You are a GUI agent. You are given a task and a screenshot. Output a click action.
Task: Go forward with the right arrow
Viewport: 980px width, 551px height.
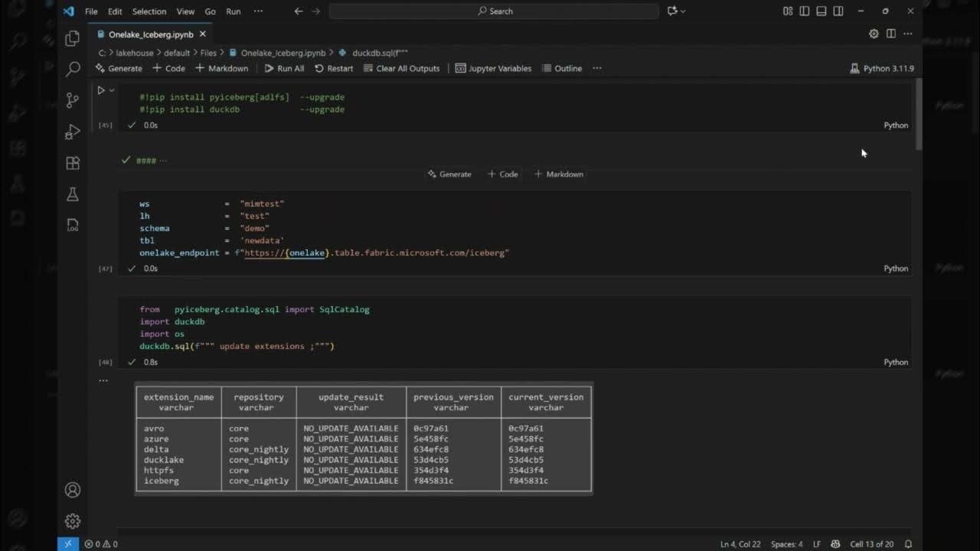tap(316, 11)
